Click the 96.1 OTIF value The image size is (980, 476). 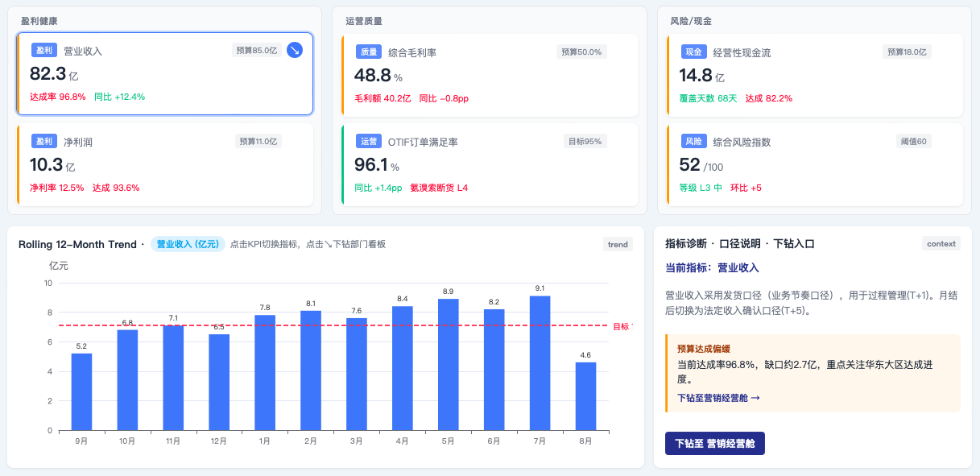[371, 165]
